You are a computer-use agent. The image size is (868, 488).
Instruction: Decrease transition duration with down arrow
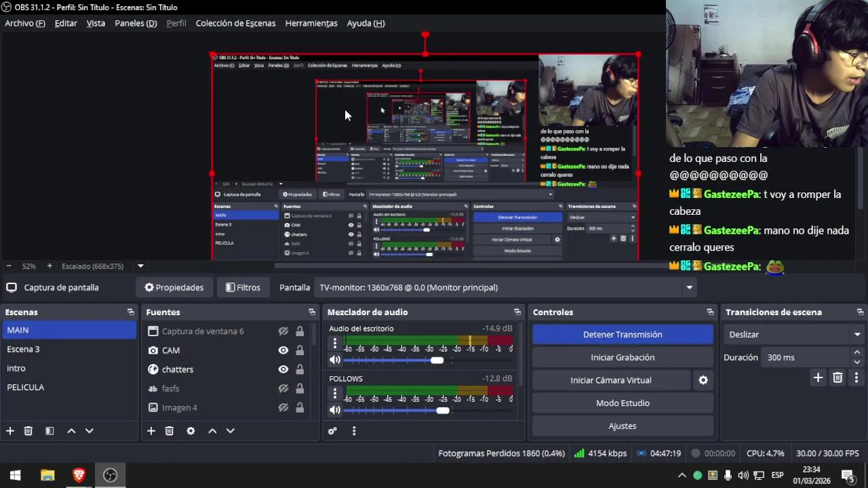point(857,362)
